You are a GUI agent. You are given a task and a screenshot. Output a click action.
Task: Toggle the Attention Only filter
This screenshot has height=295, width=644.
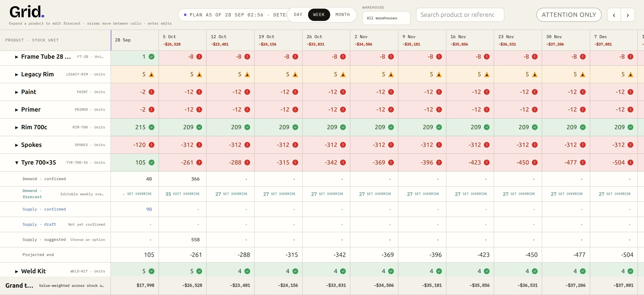pos(569,15)
